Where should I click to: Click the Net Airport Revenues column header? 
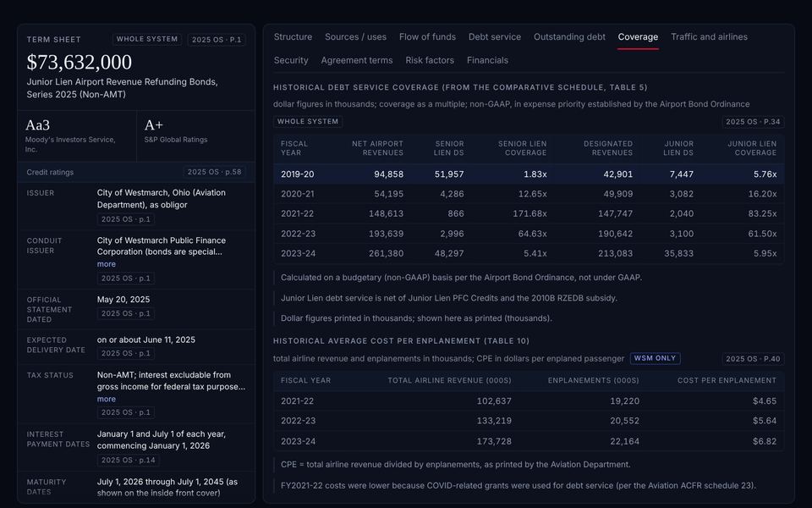pyautogui.click(x=377, y=148)
